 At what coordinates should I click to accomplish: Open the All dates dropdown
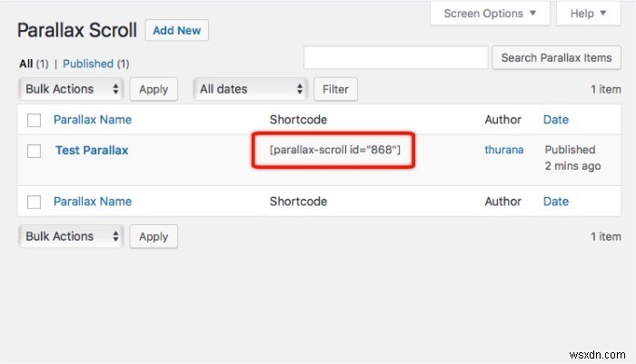point(250,89)
